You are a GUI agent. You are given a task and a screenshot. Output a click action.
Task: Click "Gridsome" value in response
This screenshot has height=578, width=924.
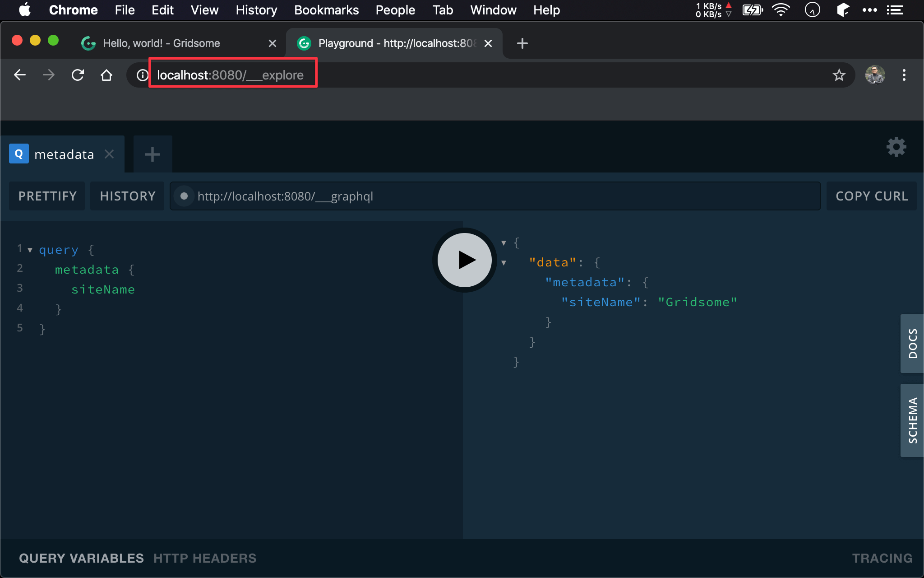click(x=697, y=302)
